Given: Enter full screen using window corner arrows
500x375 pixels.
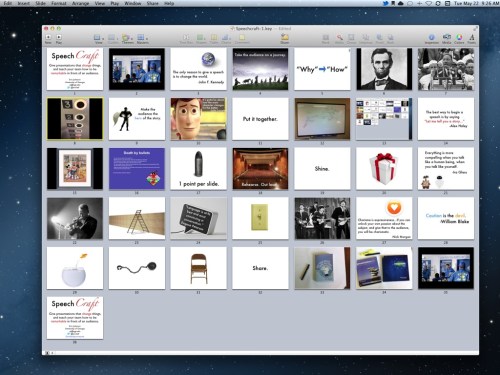Looking at the screenshot, I should point(476,28).
